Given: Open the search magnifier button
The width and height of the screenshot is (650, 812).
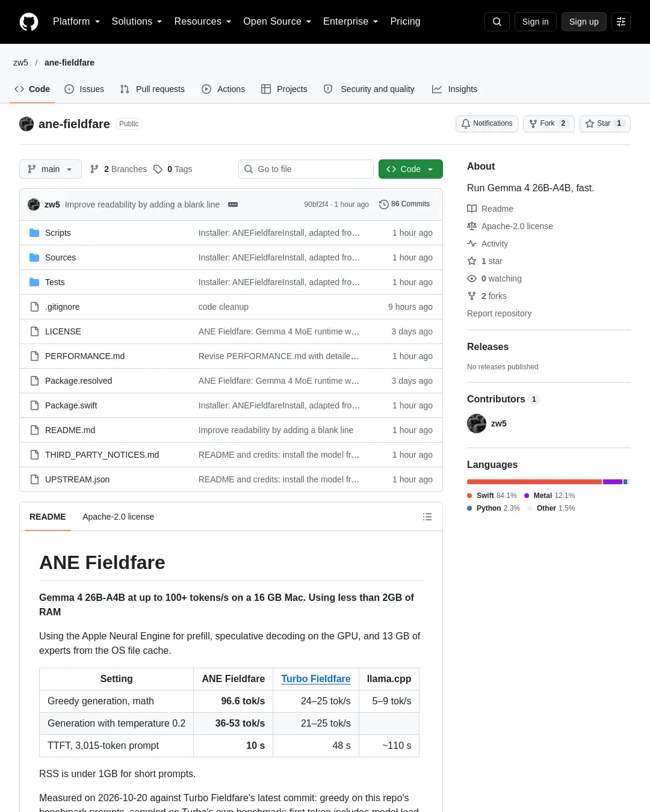Looking at the screenshot, I should point(497,22).
